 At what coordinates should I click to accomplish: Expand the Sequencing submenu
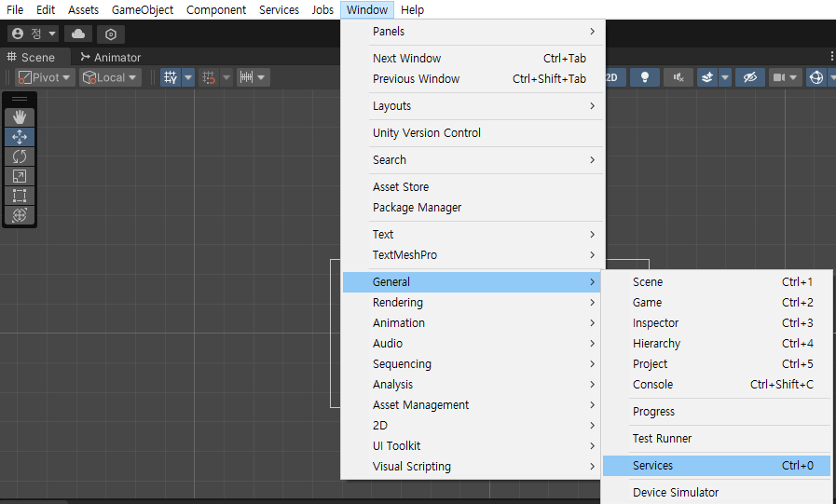coord(473,364)
